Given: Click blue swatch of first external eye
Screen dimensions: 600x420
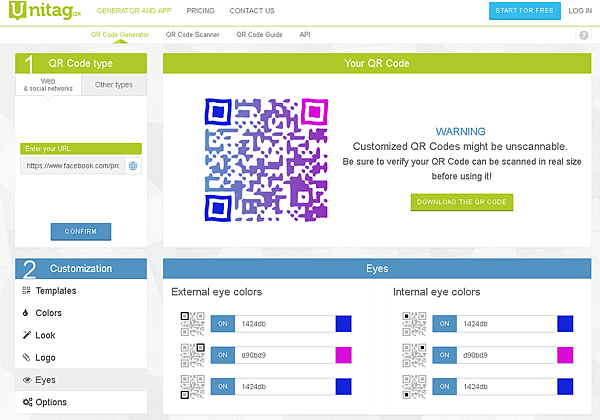Looking at the screenshot, I should 343,324.
